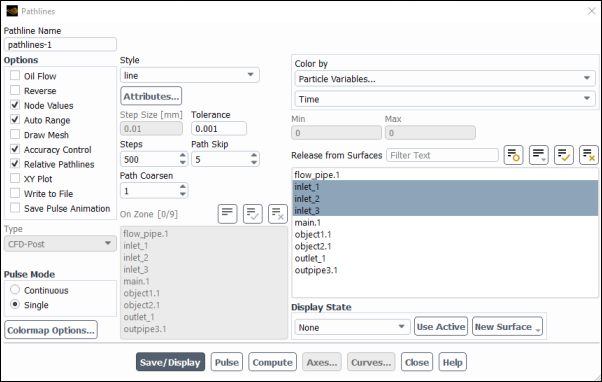Screen dimensions: 602x382
Task: Decrease the Steps value with down arrow
Action: point(183,162)
